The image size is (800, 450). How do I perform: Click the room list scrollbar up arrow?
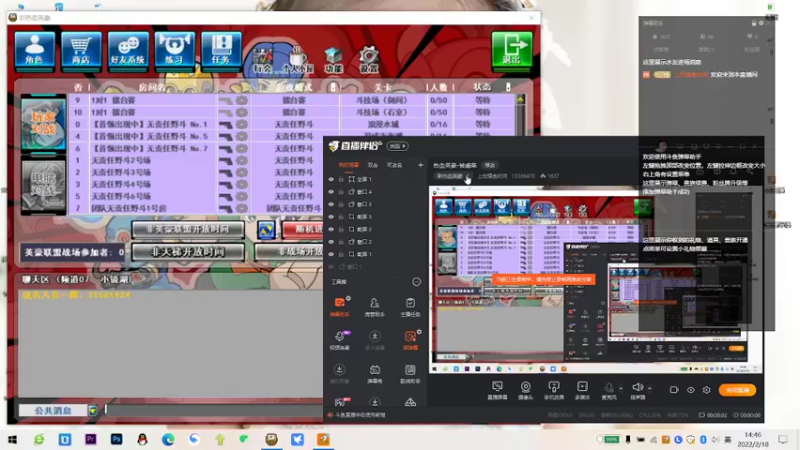click(520, 99)
